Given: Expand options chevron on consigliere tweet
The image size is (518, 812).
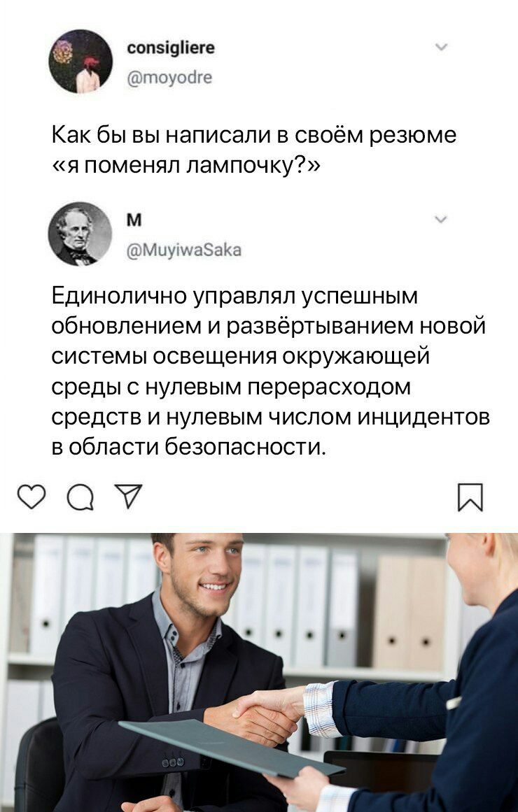Looking at the screenshot, I should [441, 47].
